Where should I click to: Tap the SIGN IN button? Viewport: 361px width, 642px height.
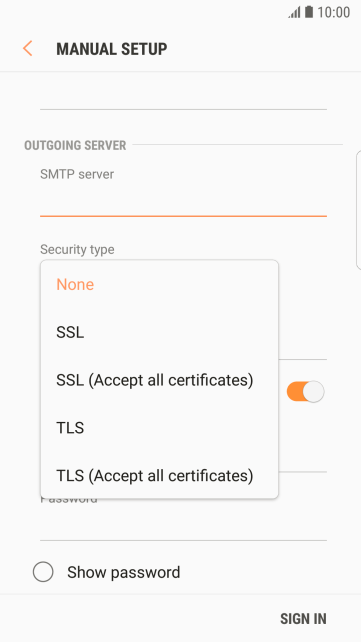coord(303,619)
